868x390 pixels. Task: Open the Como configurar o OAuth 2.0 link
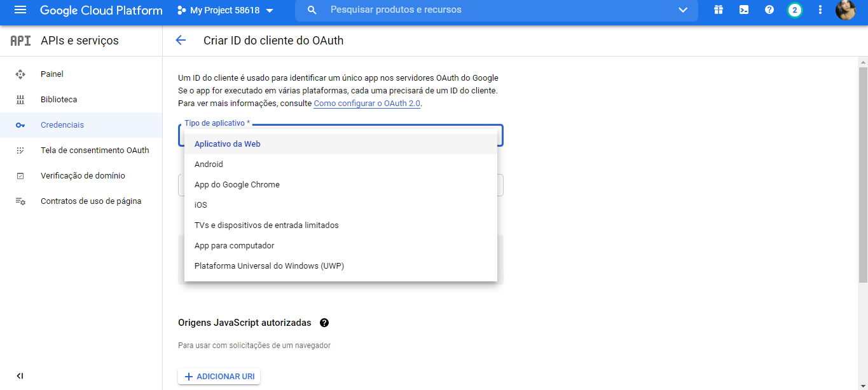[x=367, y=103]
